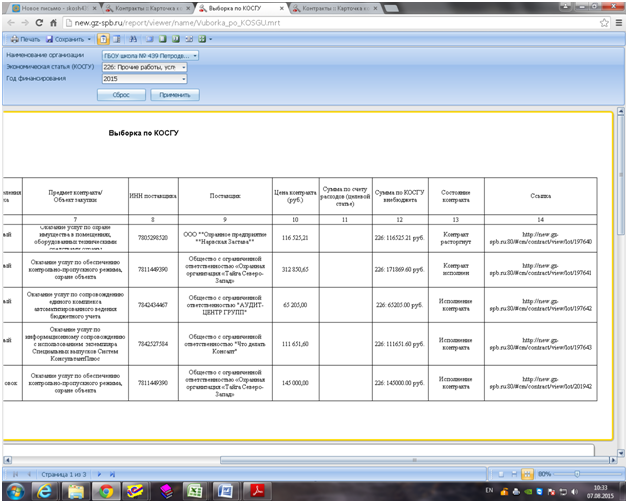
Task: Go to next report page
Action: click(x=99, y=474)
